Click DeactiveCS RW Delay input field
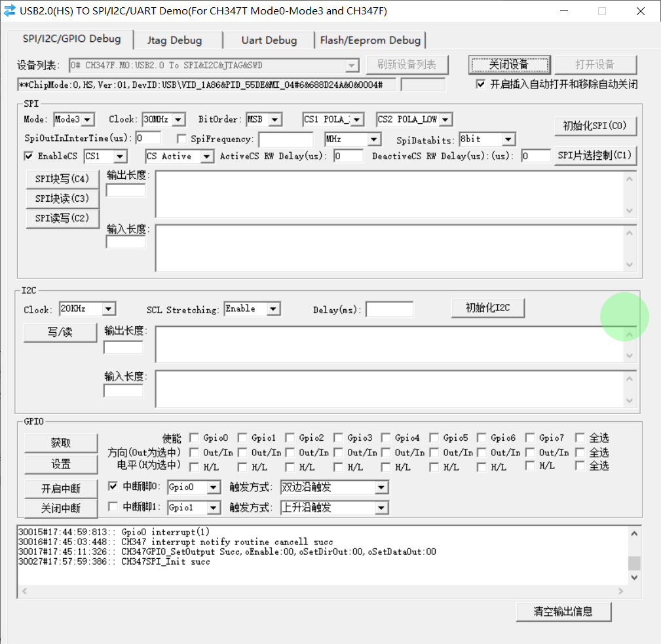 click(x=536, y=156)
